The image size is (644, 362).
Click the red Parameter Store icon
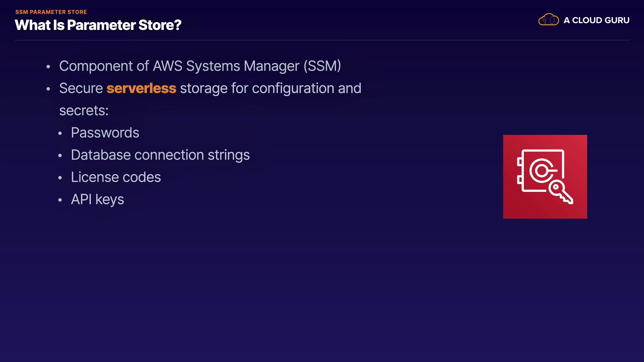[x=545, y=177]
